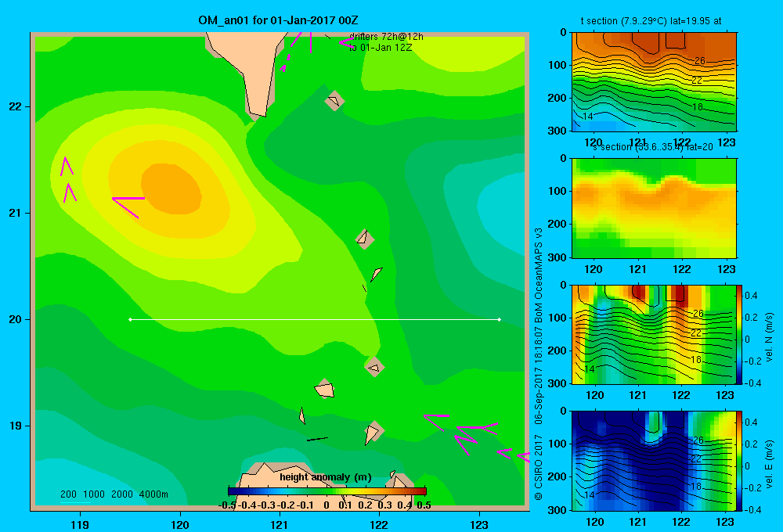This screenshot has width=783, height=532.
Task: Click the longitude 120 tick label on main map
Action: [180, 525]
